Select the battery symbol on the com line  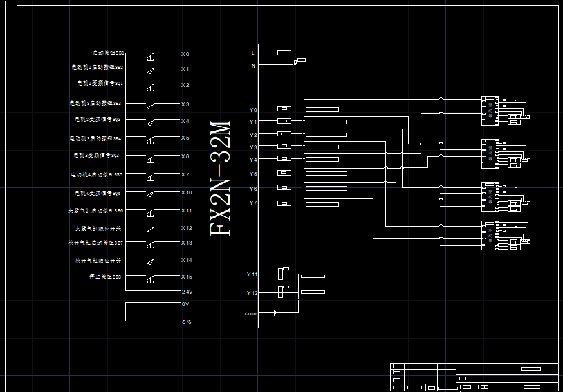[x=275, y=313]
